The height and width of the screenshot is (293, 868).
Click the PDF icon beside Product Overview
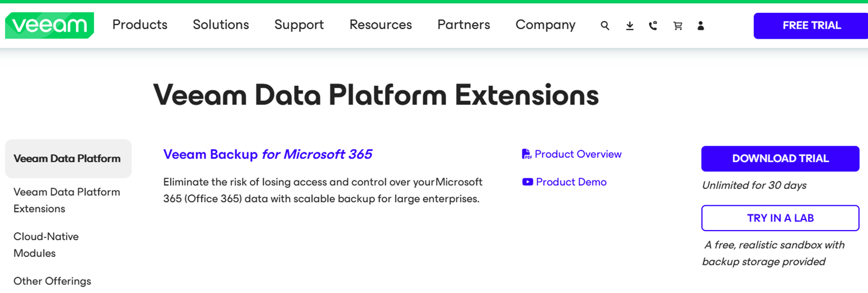(x=526, y=154)
